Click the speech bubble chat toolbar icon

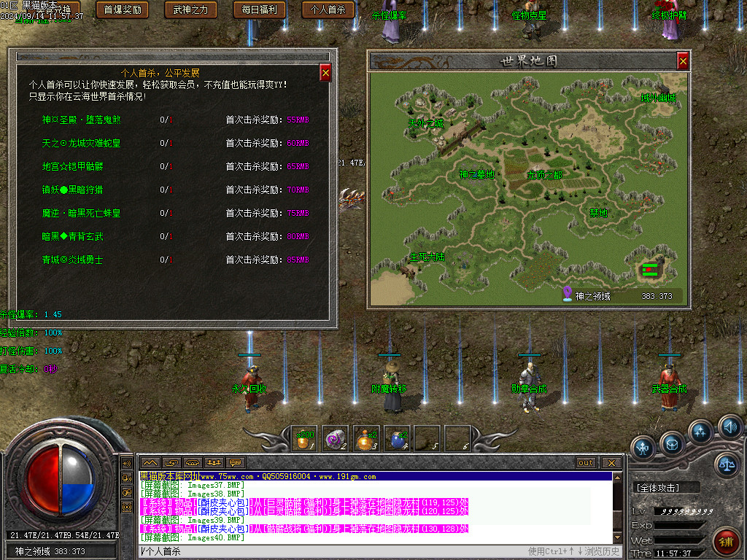pyautogui.click(x=235, y=462)
